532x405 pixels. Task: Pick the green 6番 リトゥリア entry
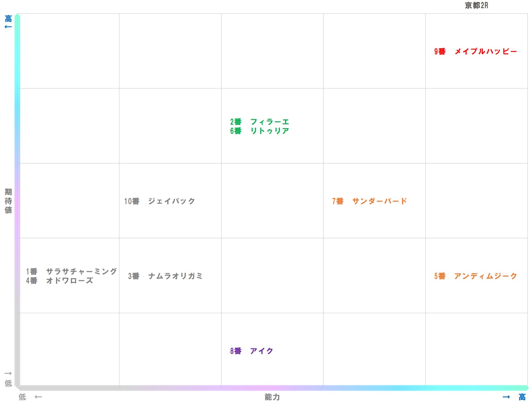coord(260,131)
